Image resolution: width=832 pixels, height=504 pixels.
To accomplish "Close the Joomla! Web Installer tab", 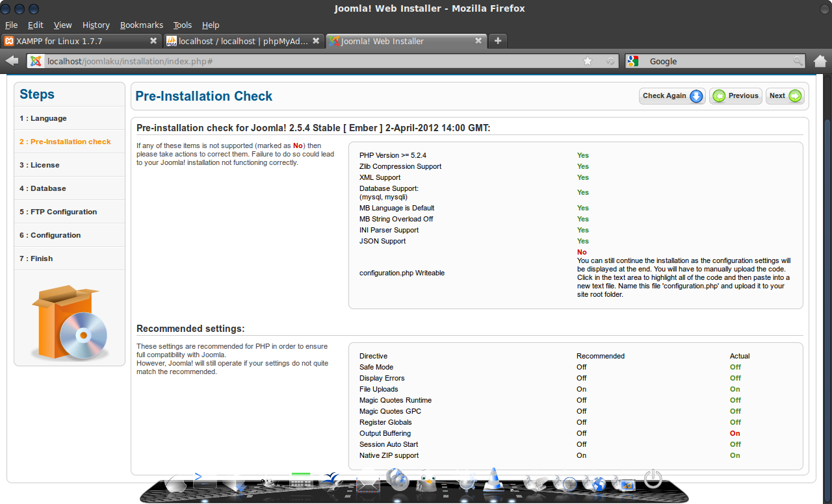I will click(x=478, y=41).
